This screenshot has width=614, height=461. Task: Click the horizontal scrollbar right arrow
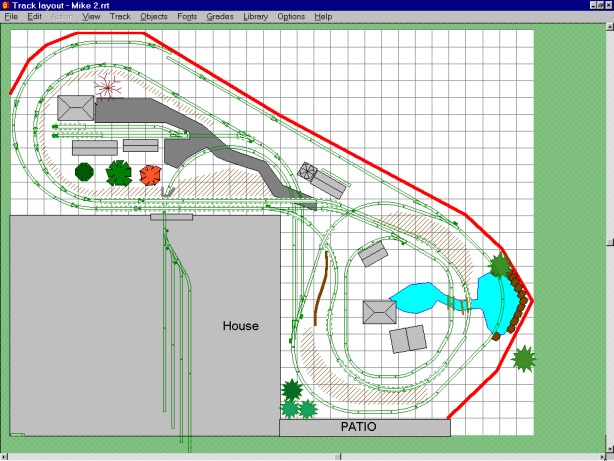pyautogui.click(x=603, y=457)
